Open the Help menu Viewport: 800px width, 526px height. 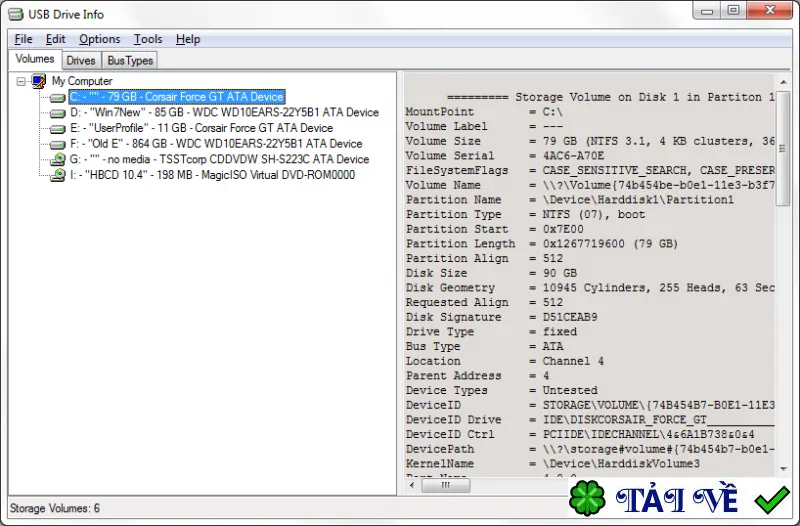(x=188, y=39)
